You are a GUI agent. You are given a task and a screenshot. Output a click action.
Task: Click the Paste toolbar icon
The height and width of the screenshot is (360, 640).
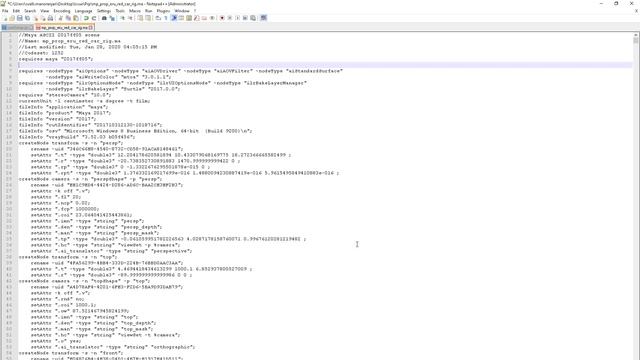tap(76, 18)
